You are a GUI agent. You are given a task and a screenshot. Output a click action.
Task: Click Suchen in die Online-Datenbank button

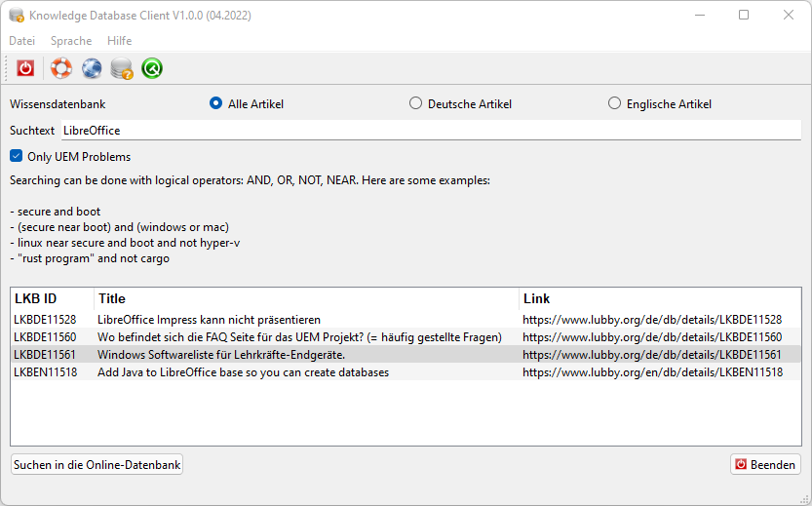click(97, 465)
